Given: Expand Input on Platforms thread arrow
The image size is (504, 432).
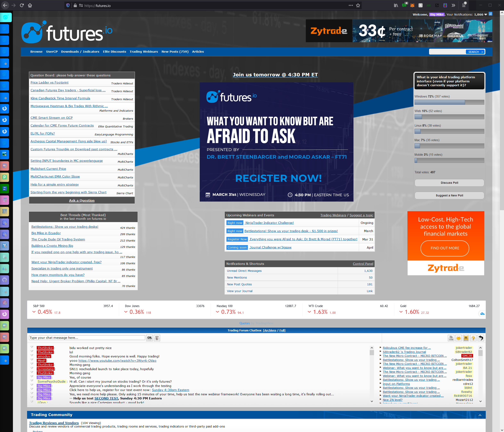Looking at the screenshot, I should coord(381,383).
